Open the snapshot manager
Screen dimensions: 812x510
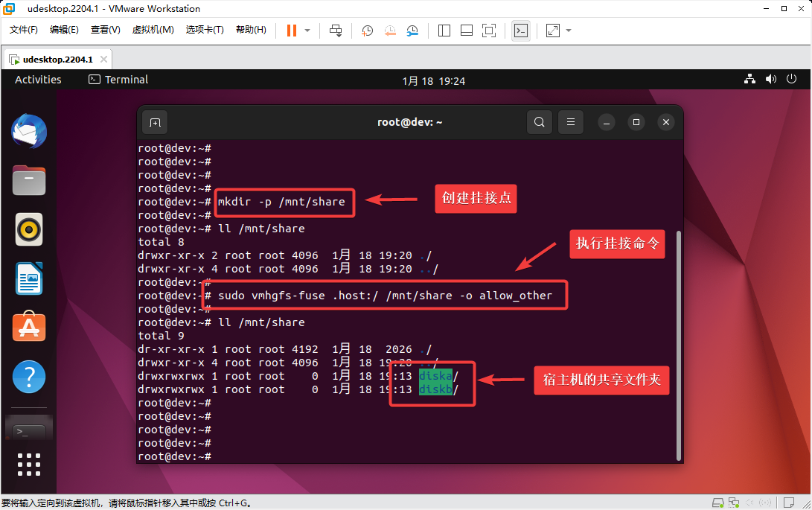point(412,31)
